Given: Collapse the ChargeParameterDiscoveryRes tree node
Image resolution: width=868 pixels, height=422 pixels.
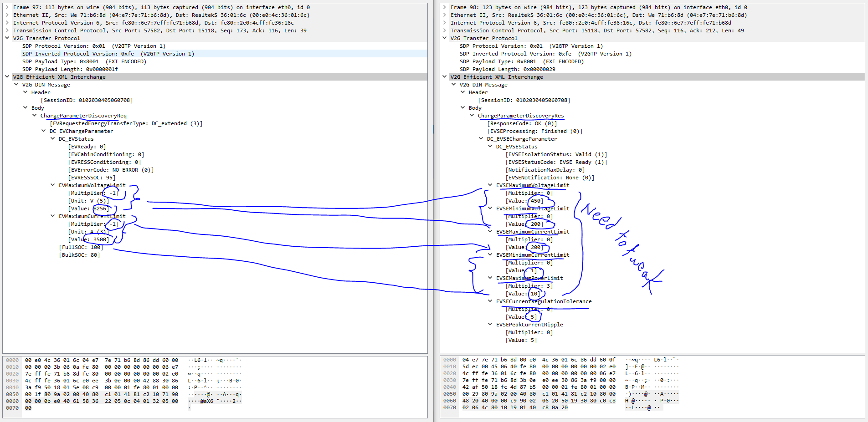Looking at the screenshot, I should (472, 116).
